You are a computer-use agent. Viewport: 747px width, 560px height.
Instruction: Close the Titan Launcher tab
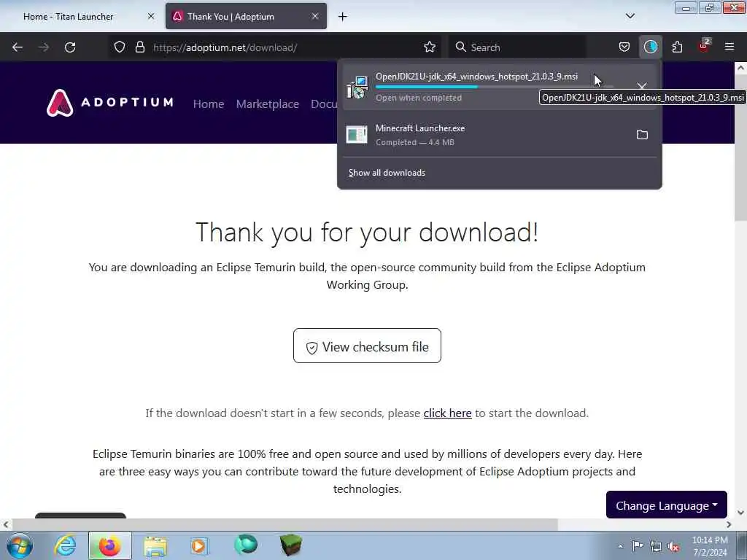pos(151,16)
